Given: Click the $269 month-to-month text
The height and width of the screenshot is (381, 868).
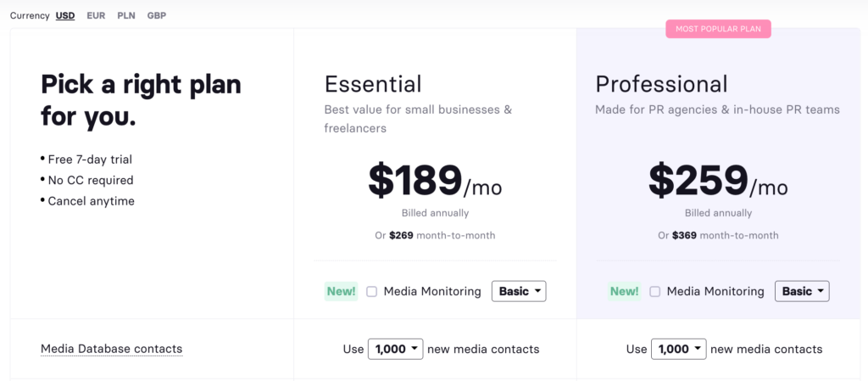Looking at the screenshot, I should [435, 235].
